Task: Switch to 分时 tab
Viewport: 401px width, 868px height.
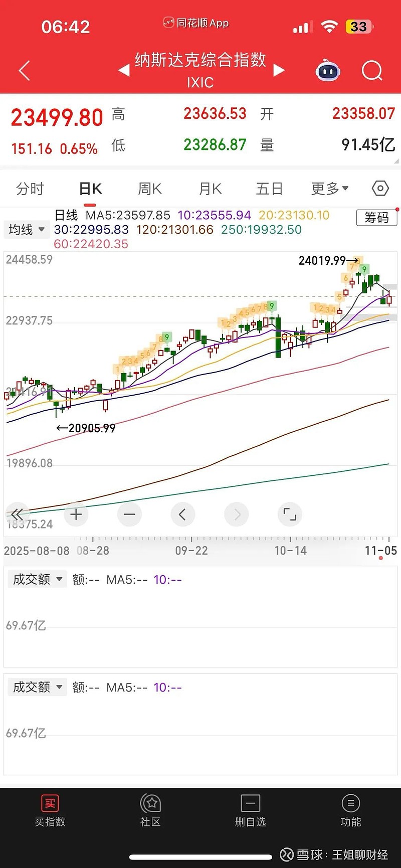Action: (x=30, y=189)
